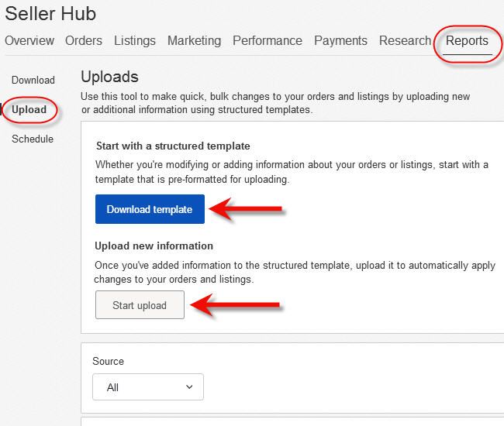The image size is (504, 426).
Task: Go to the Orders tab
Action: (x=84, y=41)
